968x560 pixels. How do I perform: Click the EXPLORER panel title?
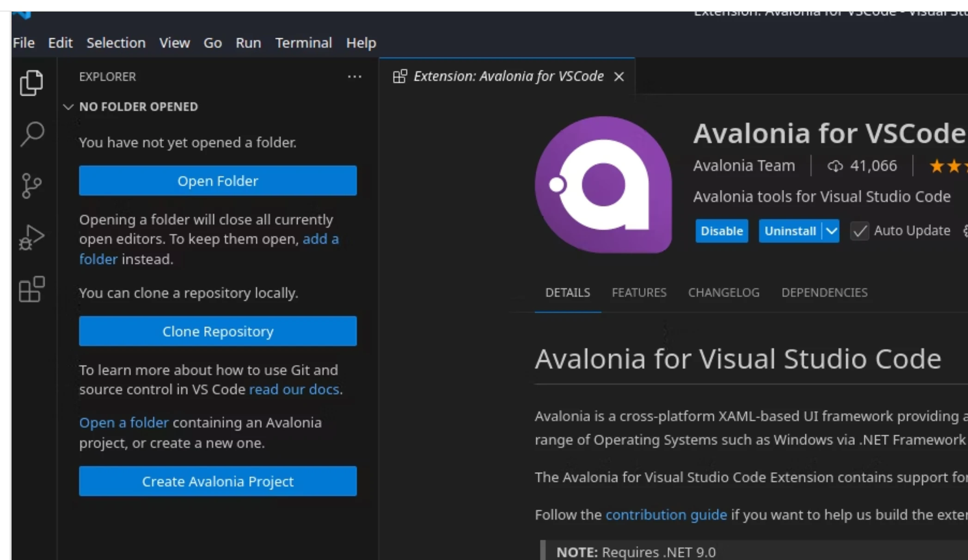[108, 77]
